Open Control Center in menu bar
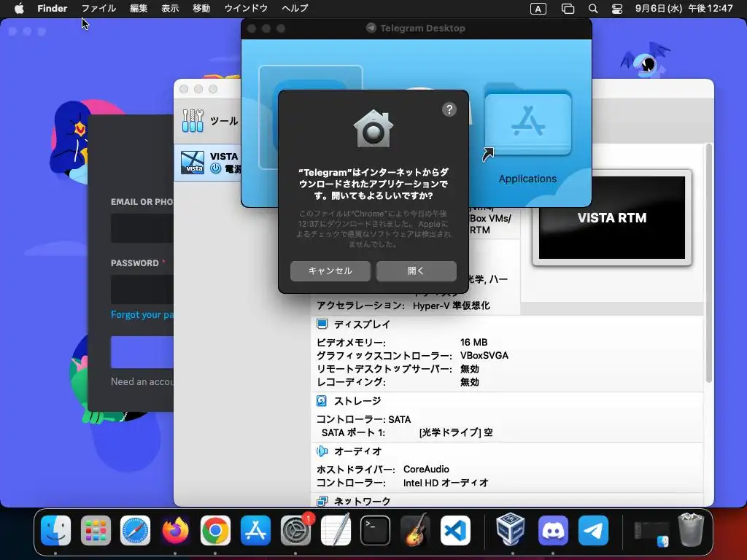 pos(617,9)
